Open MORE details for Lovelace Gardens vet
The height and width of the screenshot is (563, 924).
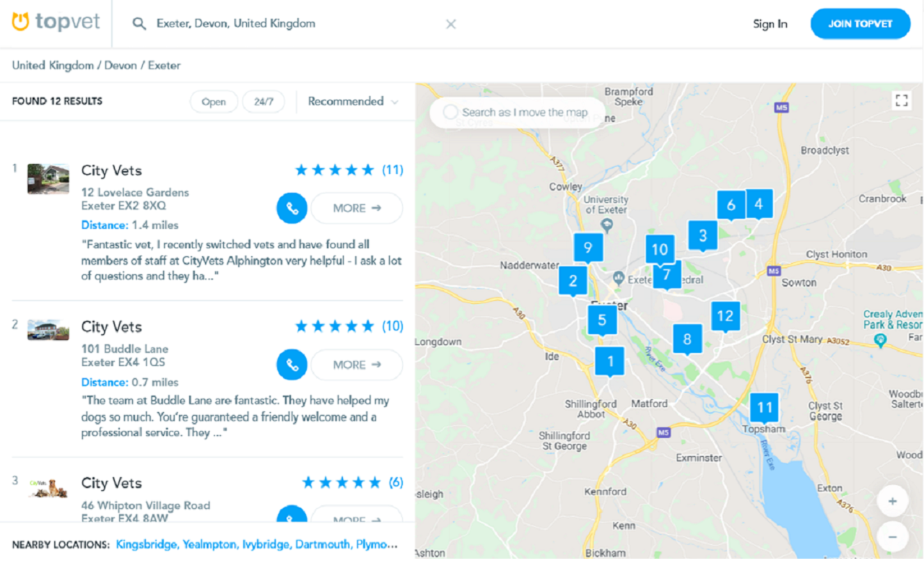(357, 208)
